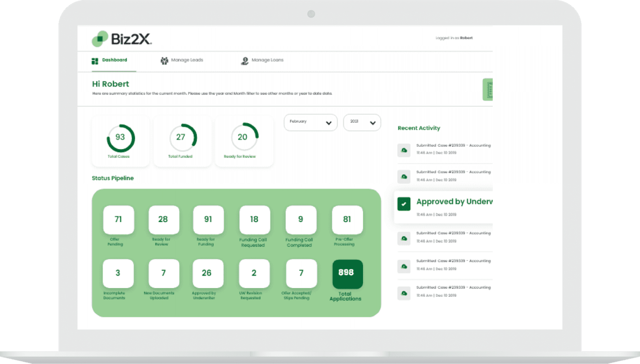Select the Dashboard grid icon
This screenshot has width=640, height=364.
click(94, 60)
